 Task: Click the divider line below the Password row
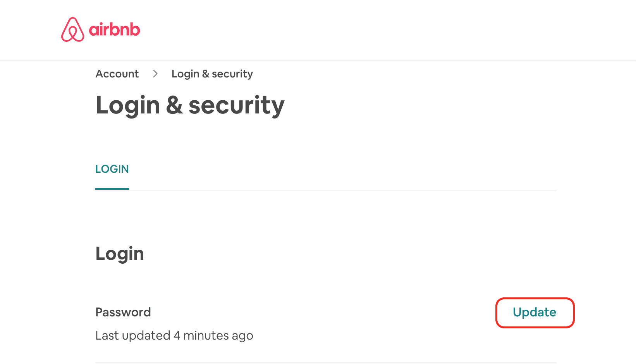325,363
